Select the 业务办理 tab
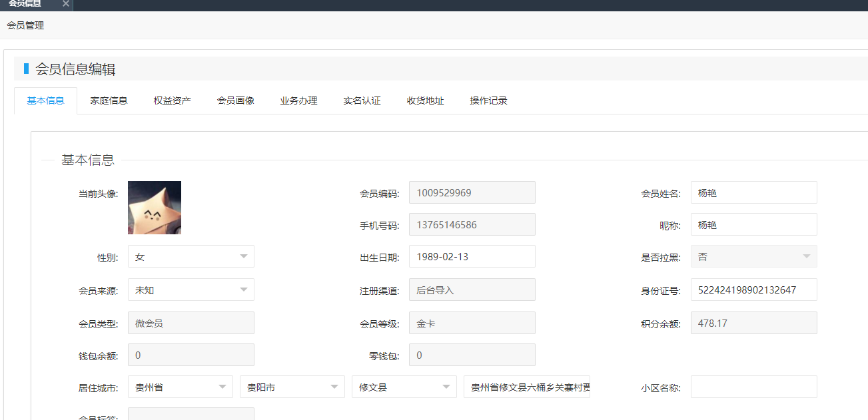The width and height of the screenshot is (868, 420). (x=298, y=101)
